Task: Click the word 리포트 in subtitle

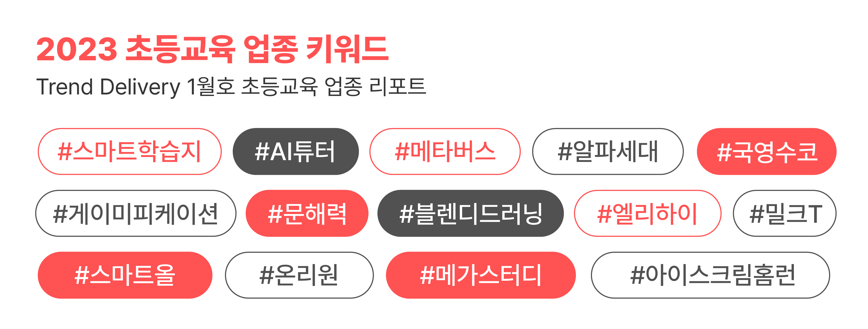Action: click(x=398, y=86)
